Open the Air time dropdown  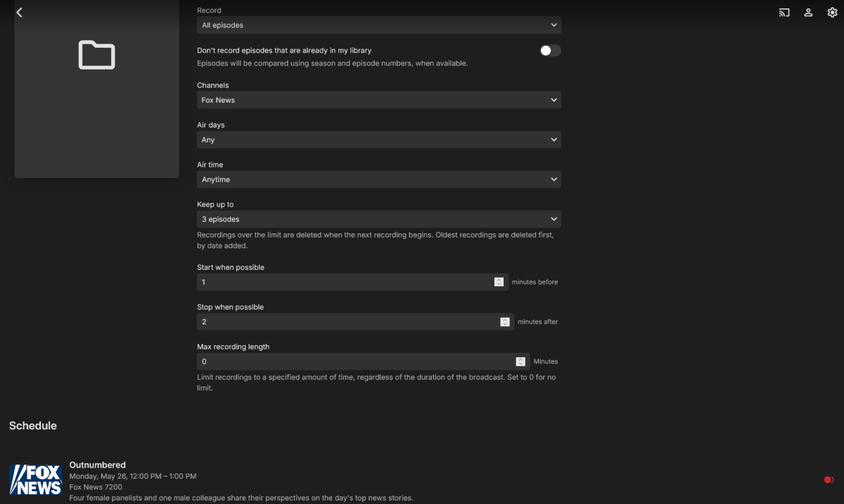[378, 180]
